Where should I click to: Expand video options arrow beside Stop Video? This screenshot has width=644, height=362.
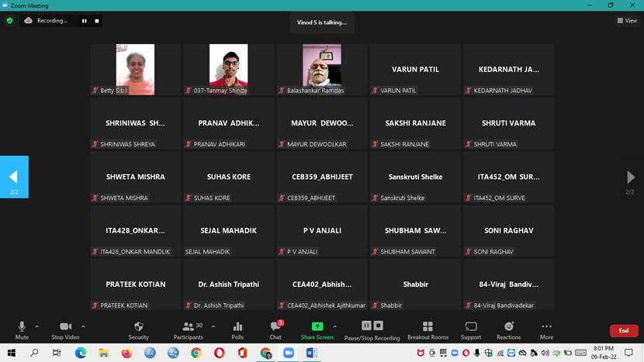click(x=83, y=326)
